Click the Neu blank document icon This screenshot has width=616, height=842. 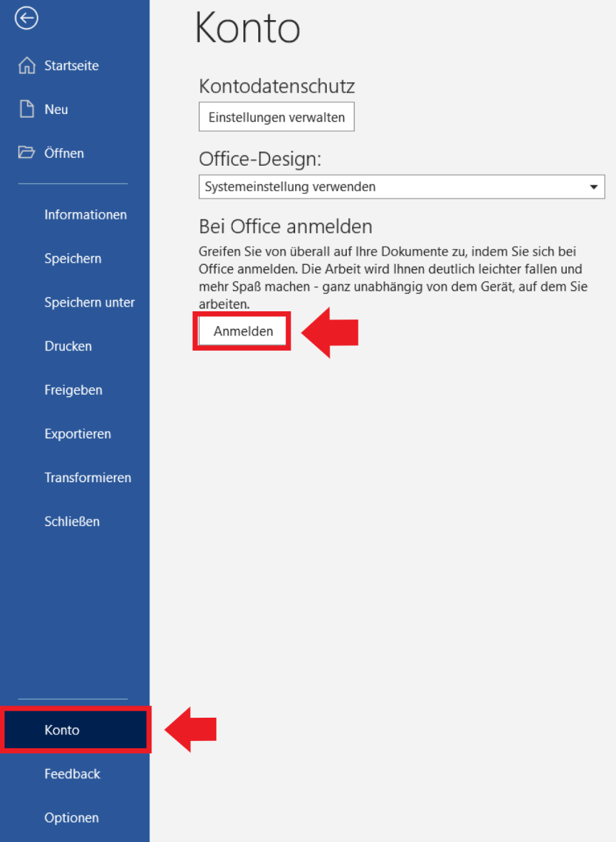tap(27, 109)
